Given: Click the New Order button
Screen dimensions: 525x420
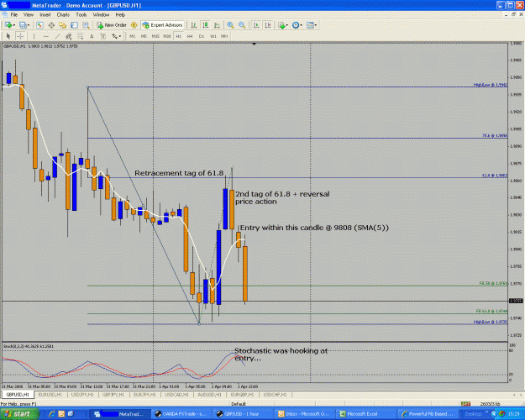Looking at the screenshot, I should click(112, 25).
